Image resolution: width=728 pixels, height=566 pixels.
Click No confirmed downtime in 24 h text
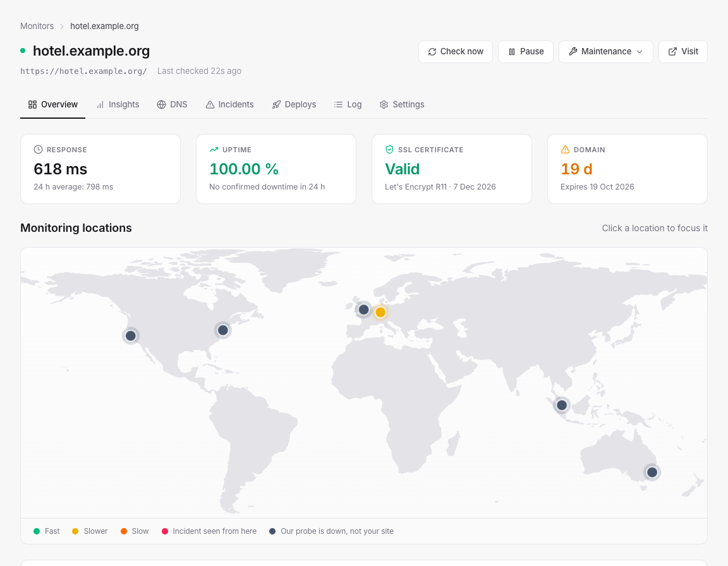pyautogui.click(x=267, y=186)
